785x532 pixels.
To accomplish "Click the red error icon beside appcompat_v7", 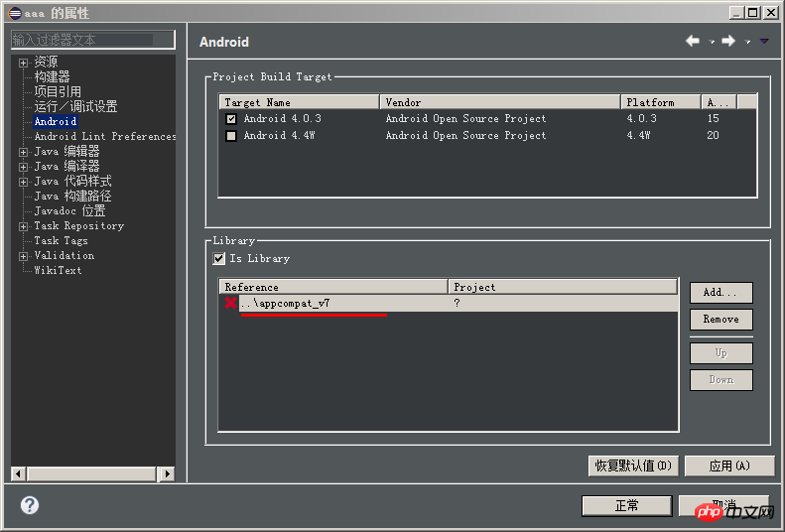I will coord(230,303).
